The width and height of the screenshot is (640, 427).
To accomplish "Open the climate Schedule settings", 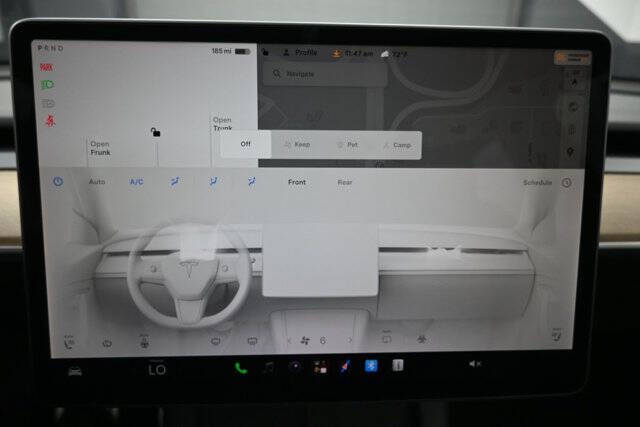I will [x=538, y=183].
